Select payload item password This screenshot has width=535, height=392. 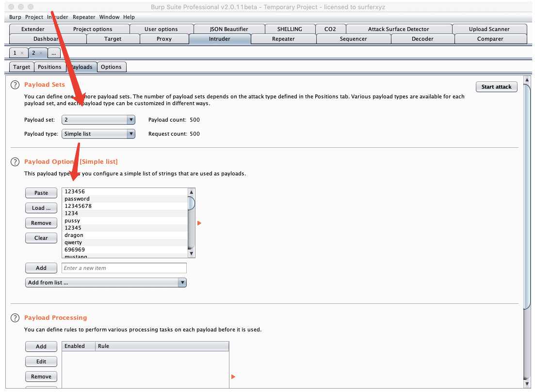coord(125,199)
